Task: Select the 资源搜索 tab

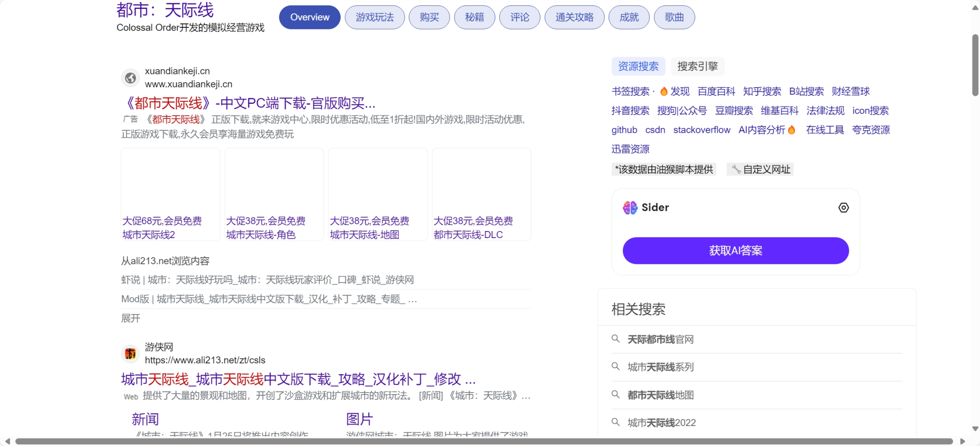Action: [x=638, y=66]
